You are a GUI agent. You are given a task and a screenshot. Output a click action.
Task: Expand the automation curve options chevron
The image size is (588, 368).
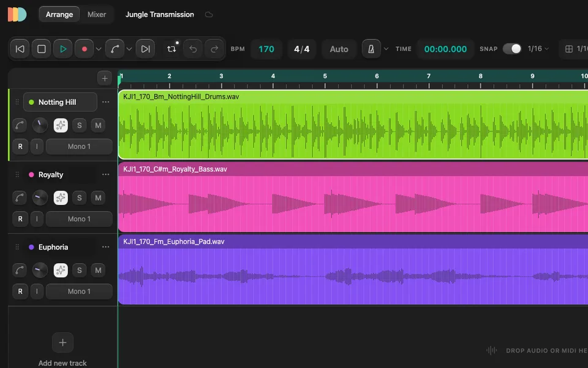pos(129,49)
